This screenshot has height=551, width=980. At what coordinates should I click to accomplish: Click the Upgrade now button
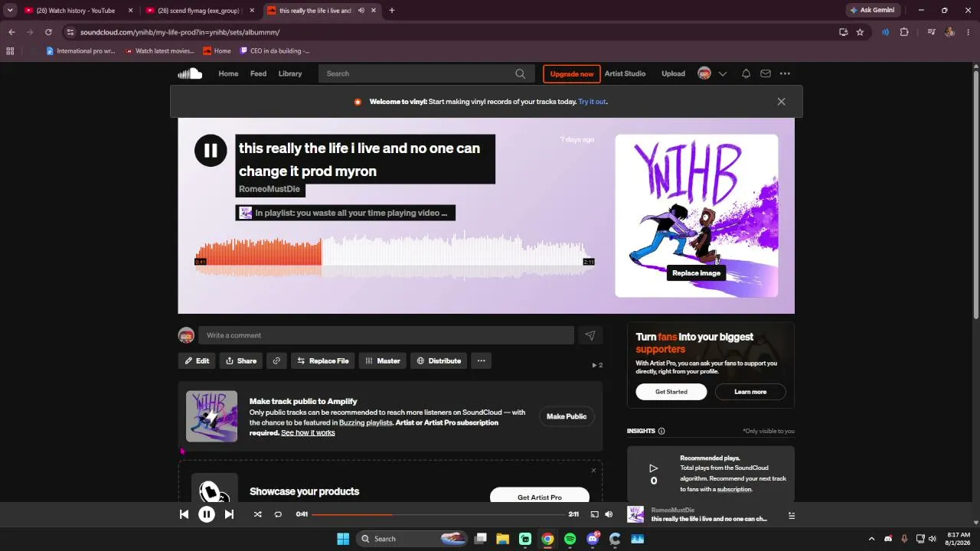click(x=572, y=73)
